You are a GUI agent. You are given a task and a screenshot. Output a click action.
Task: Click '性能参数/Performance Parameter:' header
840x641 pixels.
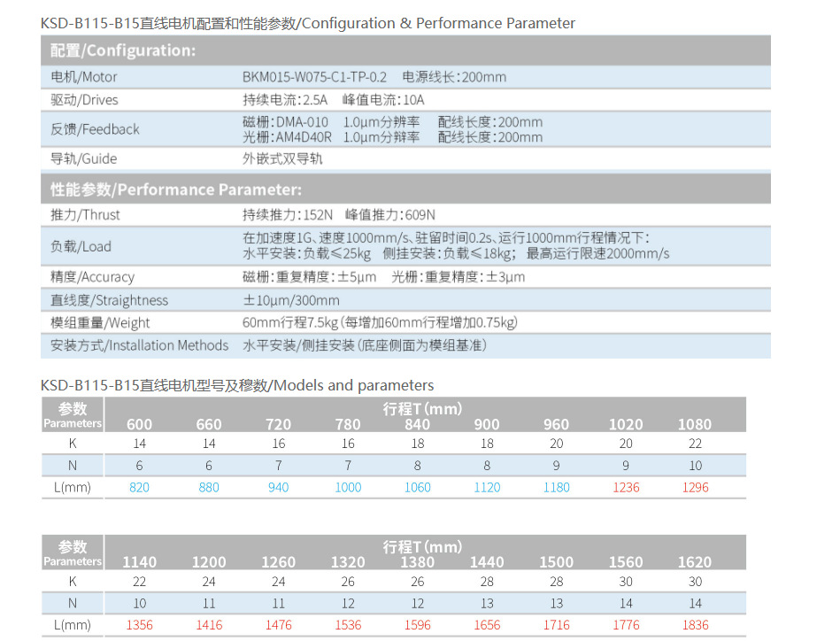tap(405, 189)
